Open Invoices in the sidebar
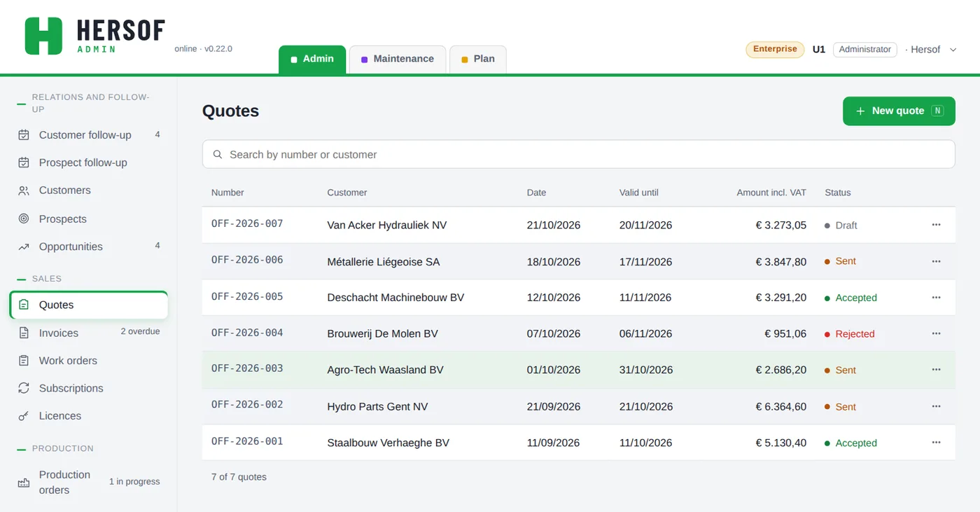This screenshot has width=980, height=512. (x=89, y=333)
